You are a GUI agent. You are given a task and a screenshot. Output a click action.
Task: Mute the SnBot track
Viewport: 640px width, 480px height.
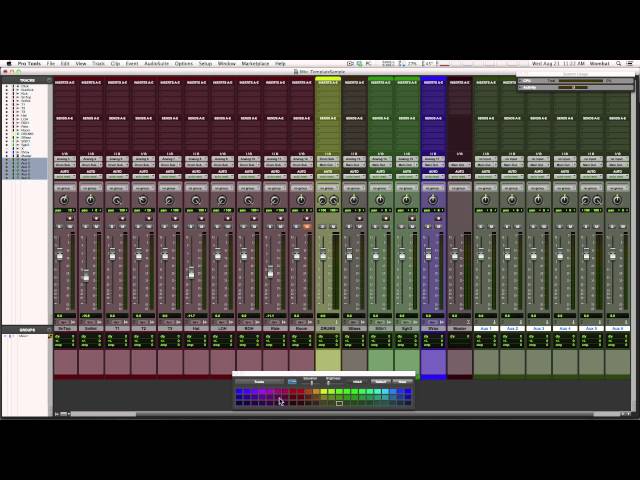pos(96,227)
